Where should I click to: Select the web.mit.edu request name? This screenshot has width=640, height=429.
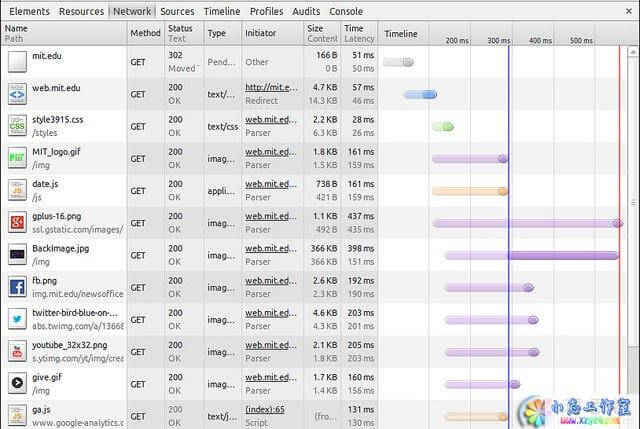pos(56,88)
